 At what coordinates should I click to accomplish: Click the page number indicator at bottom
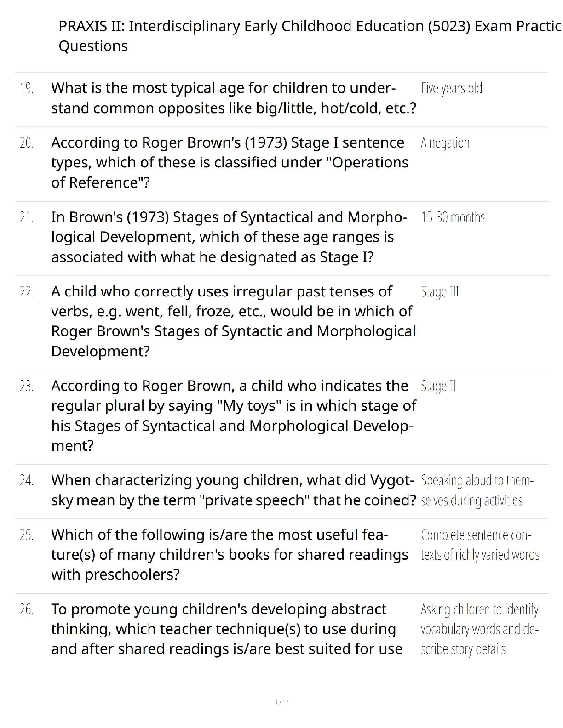[281, 703]
